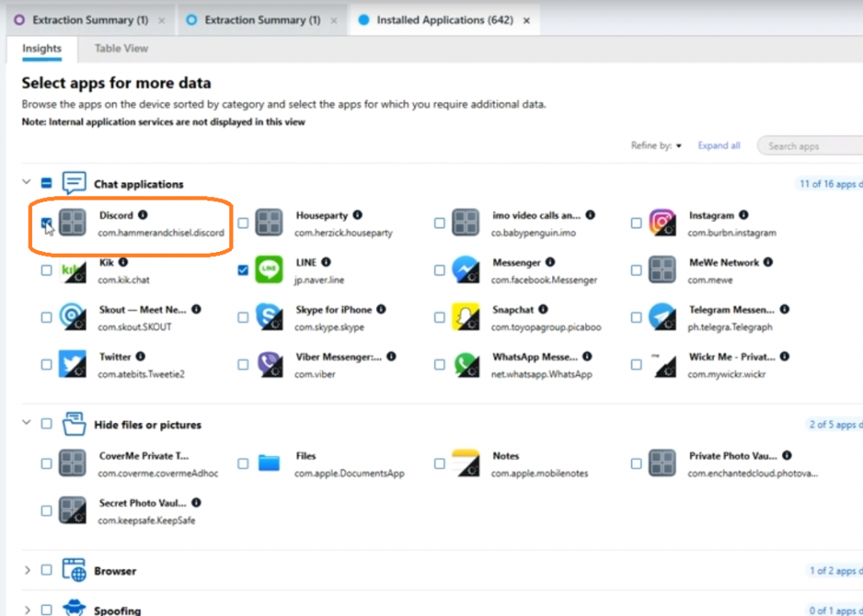Click the Secret Photo Vault app icon

tap(72, 511)
